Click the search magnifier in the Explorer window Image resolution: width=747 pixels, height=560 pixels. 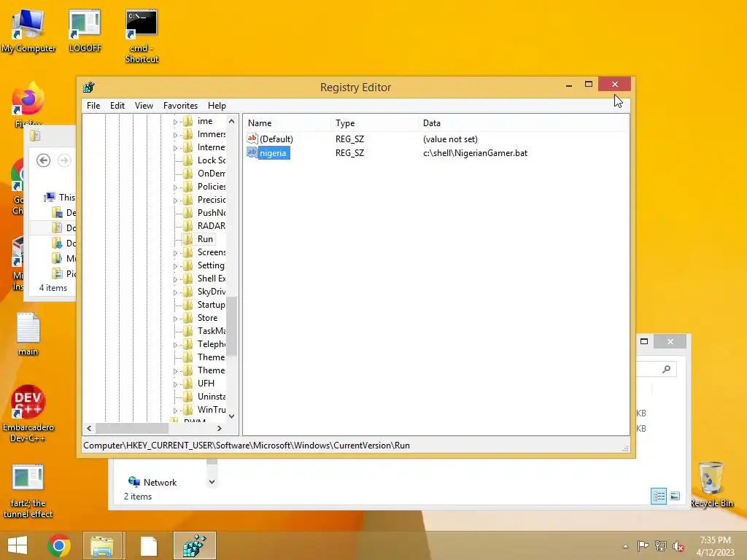coord(667,369)
